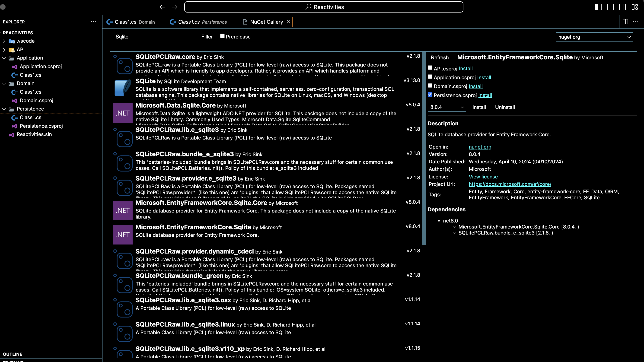
Task: Click the SQLite feather package icon
Action: point(123,88)
